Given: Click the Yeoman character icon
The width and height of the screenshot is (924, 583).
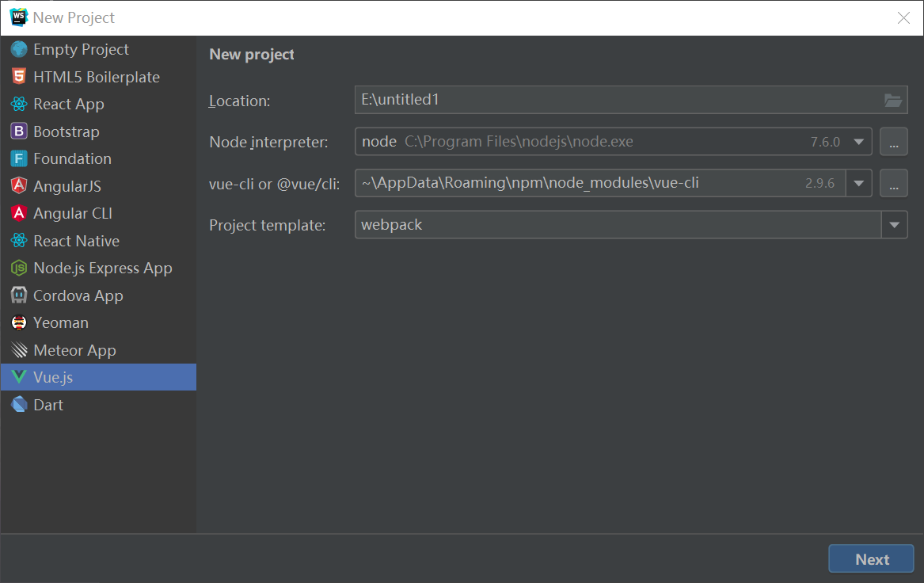Looking at the screenshot, I should (19, 322).
